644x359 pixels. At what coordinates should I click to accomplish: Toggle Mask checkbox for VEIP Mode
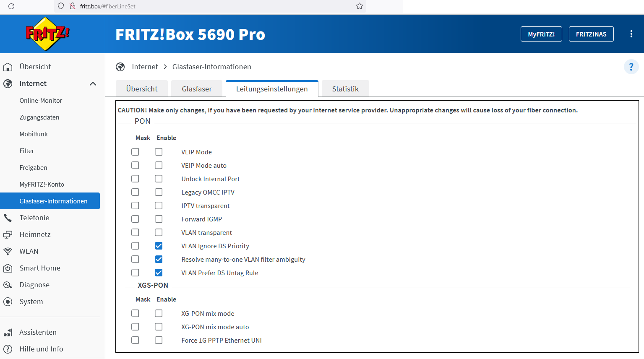(x=135, y=152)
